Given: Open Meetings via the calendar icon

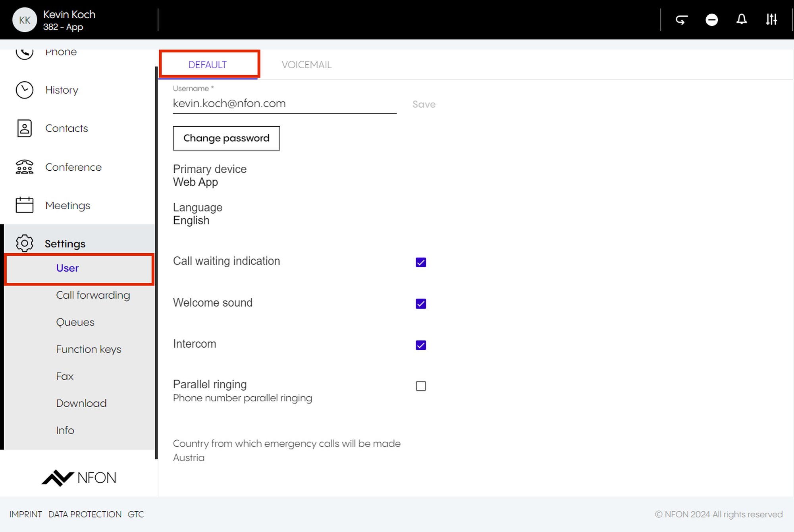Looking at the screenshot, I should coord(25,205).
